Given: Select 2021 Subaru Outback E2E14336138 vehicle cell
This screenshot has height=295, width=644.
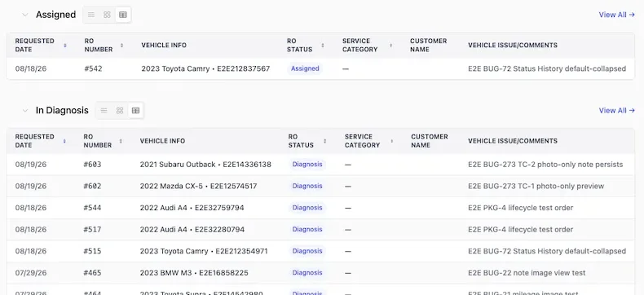Looking at the screenshot, I should pos(205,165).
